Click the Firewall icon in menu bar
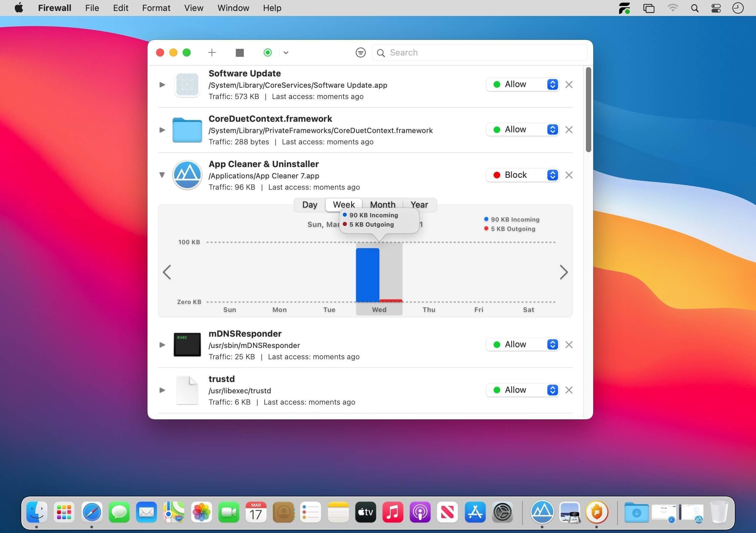This screenshot has height=533, width=756. coord(624,8)
